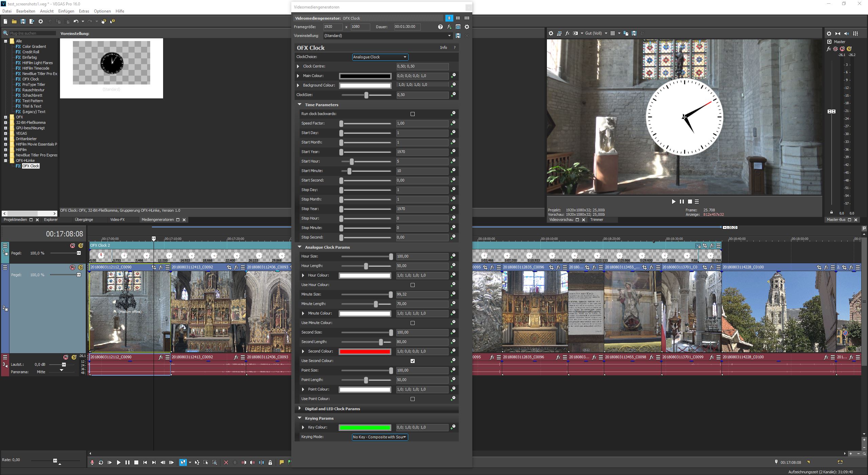Enable Use Hour Colour checkbox
The height and width of the screenshot is (475, 868).
pyautogui.click(x=413, y=285)
